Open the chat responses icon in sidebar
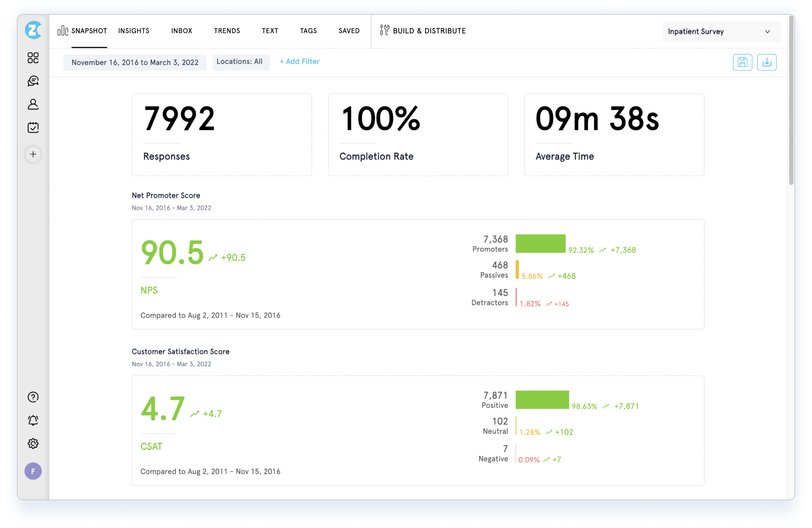The width and height of the screenshot is (812, 528). (x=33, y=81)
